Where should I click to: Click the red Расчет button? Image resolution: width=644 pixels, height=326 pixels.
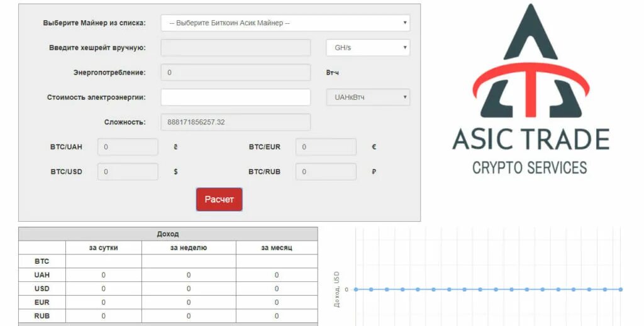pyautogui.click(x=219, y=200)
